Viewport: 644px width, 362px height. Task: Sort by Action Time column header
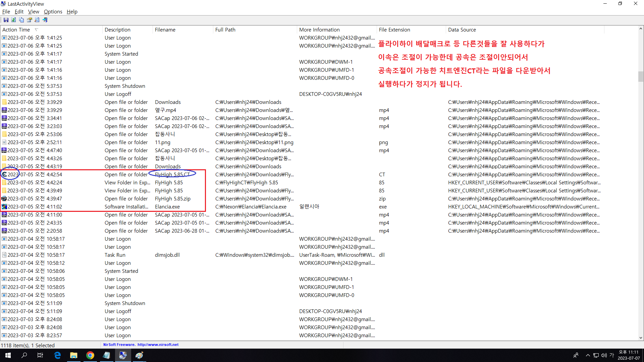pyautogui.click(x=16, y=30)
